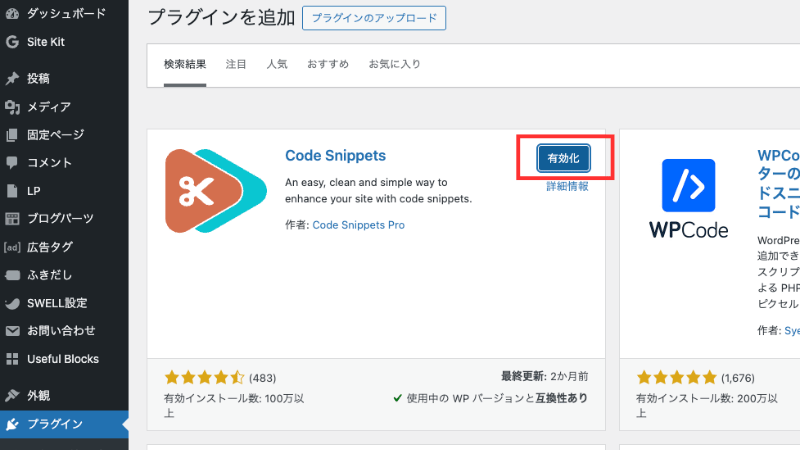Open SWELL設定 menu entry
Image resolution: width=800 pixels, height=450 pixels.
57,303
